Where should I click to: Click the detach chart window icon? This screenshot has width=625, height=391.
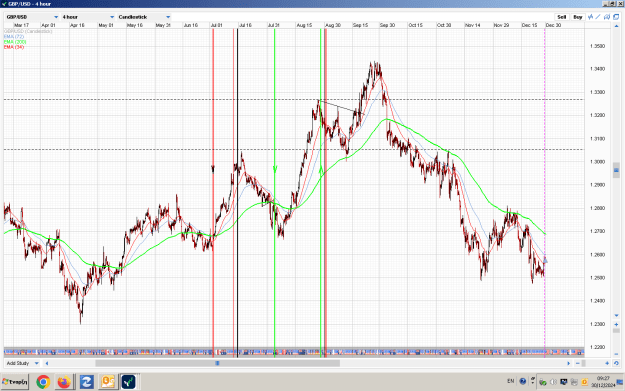point(616,17)
